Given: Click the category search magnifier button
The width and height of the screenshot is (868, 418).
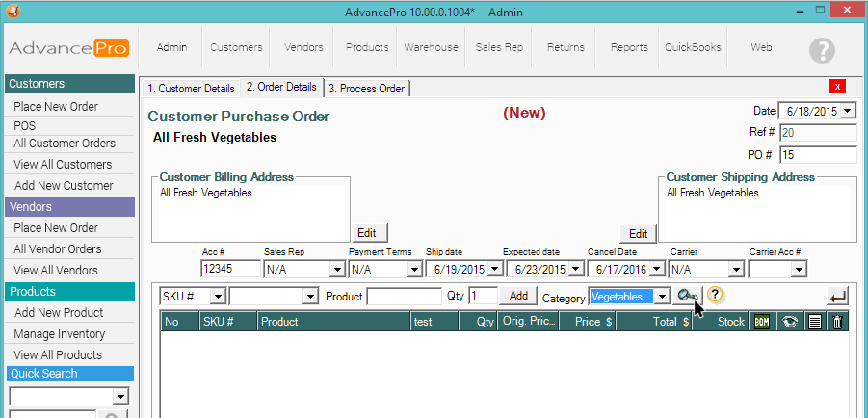Looking at the screenshot, I should click(686, 297).
